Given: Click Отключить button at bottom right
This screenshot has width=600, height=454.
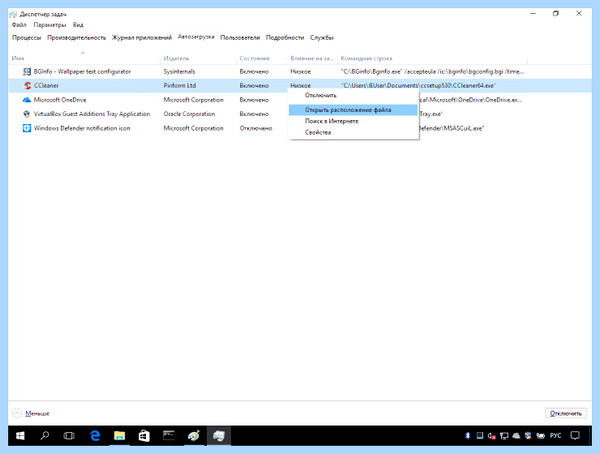Looking at the screenshot, I should click(566, 413).
